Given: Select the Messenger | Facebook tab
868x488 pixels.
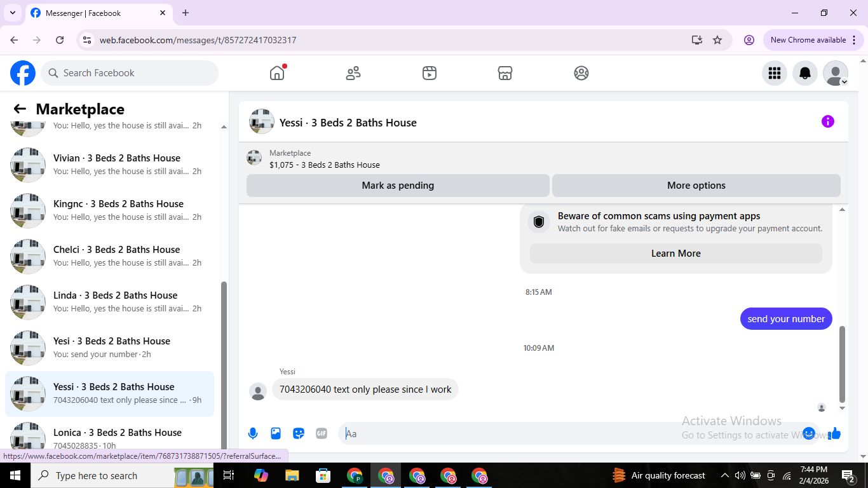Looking at the screenshot, I should point(98,13).
